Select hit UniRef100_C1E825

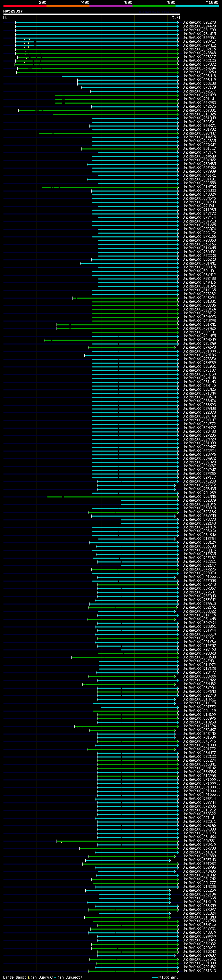[x=199, y=114]
